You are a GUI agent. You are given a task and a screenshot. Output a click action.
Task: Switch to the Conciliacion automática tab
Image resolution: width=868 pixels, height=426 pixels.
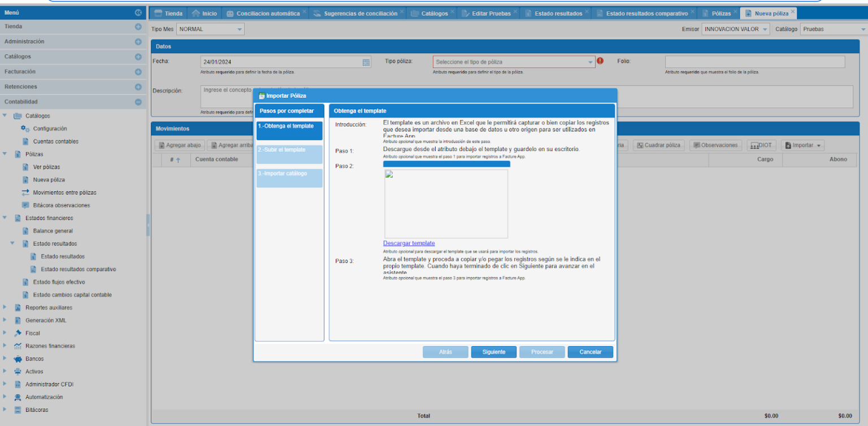click(x=268, y=14)
